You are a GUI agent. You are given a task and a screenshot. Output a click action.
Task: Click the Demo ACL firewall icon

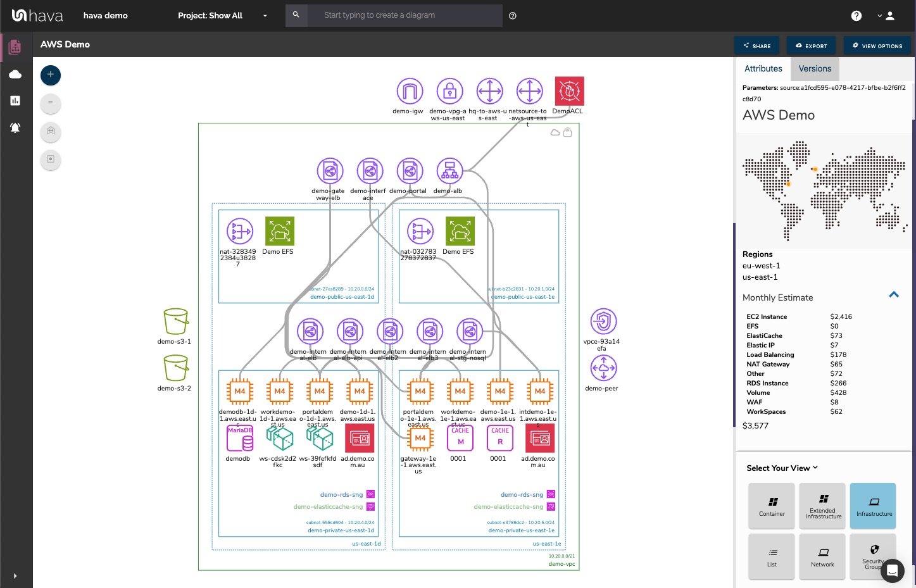pos(568,91)
